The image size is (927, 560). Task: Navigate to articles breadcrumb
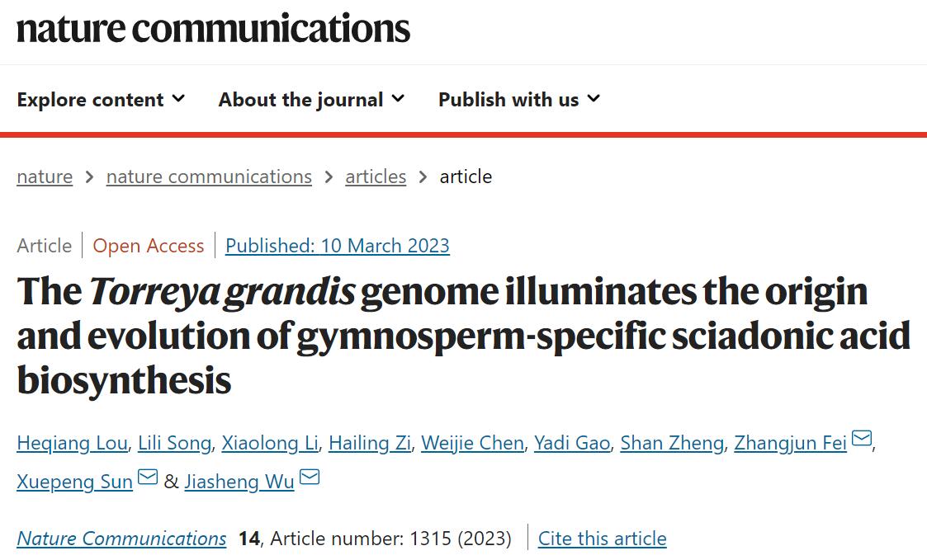(376, 176)
